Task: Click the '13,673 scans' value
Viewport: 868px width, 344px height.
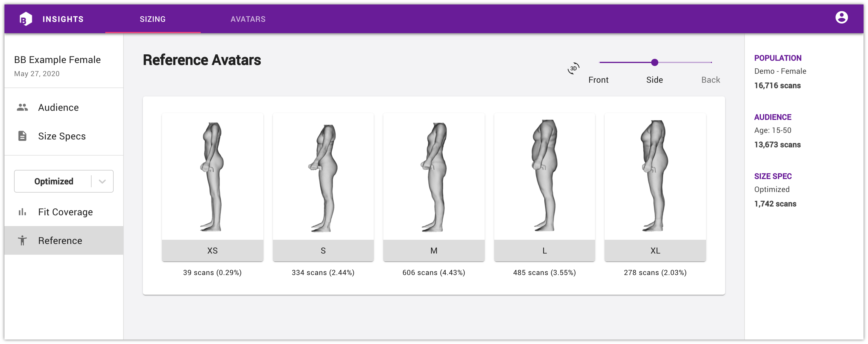Action: pyautogui.click(x=777, y=145)
